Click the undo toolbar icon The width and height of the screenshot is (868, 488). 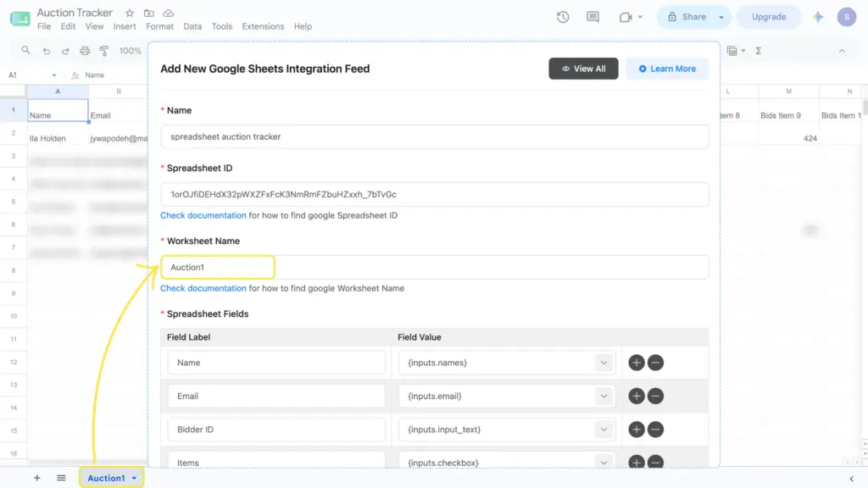(x=47, y=51)
